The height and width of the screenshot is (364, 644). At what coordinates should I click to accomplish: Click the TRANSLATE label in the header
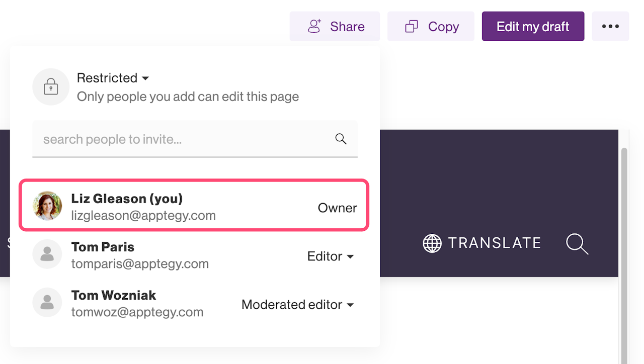pos(494,243)
